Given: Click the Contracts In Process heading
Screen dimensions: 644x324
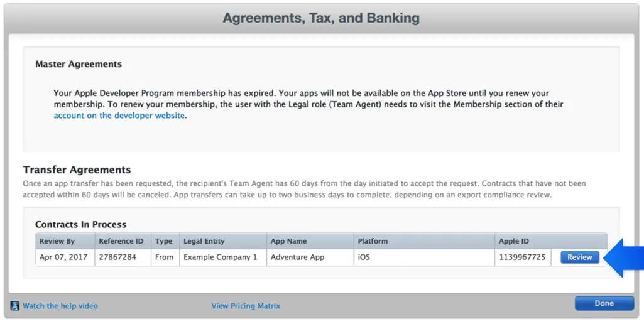Looking at the screenshot, I should (x=80, y=225).
